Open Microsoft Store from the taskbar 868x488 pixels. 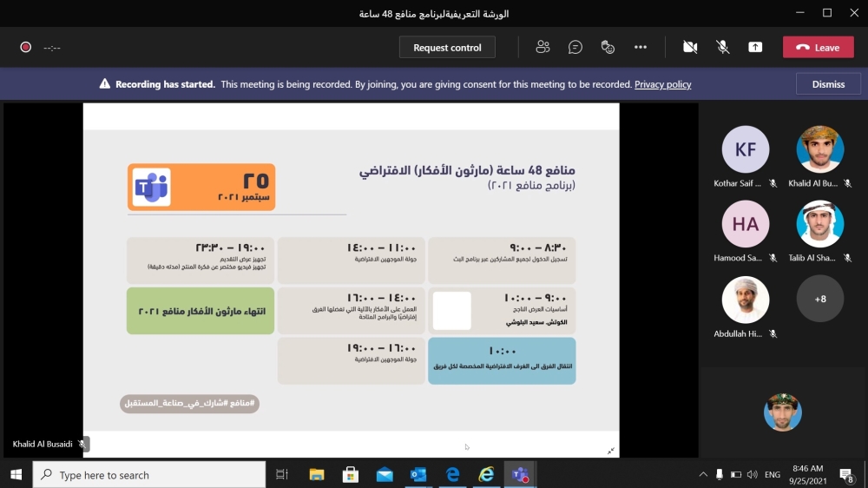pos(351,475)
